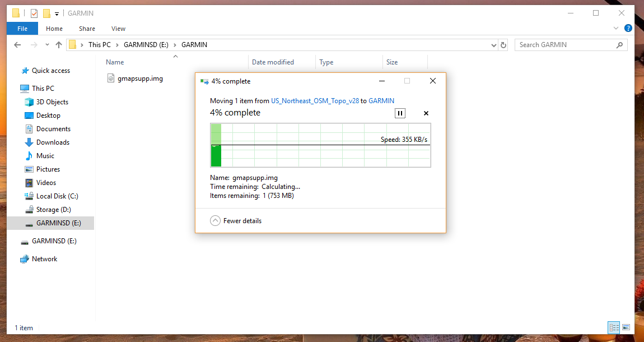Cancel the file move with the X

pyautogui.click(x=426, y=113)
